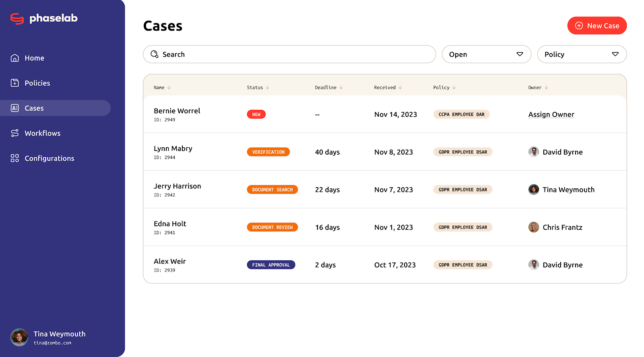The height and width of the screenshot is (357, 644).
Task: Expand the Policy dropdown chevron
Action: (x=615, y=54)
